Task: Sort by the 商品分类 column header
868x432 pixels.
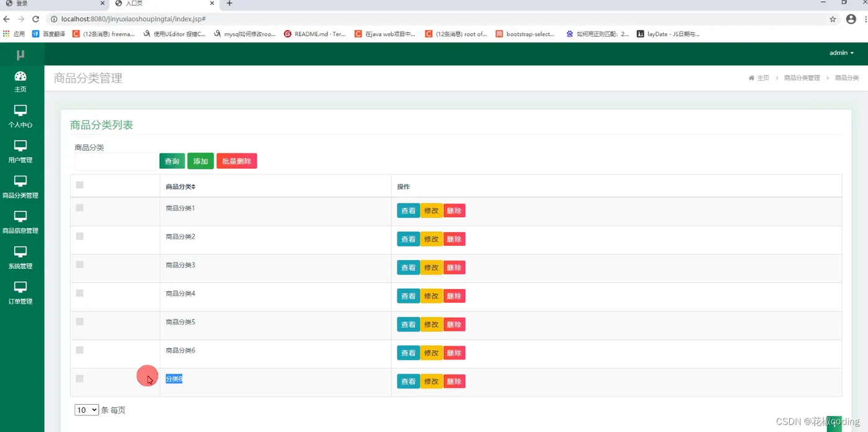Action: (180, 187)
